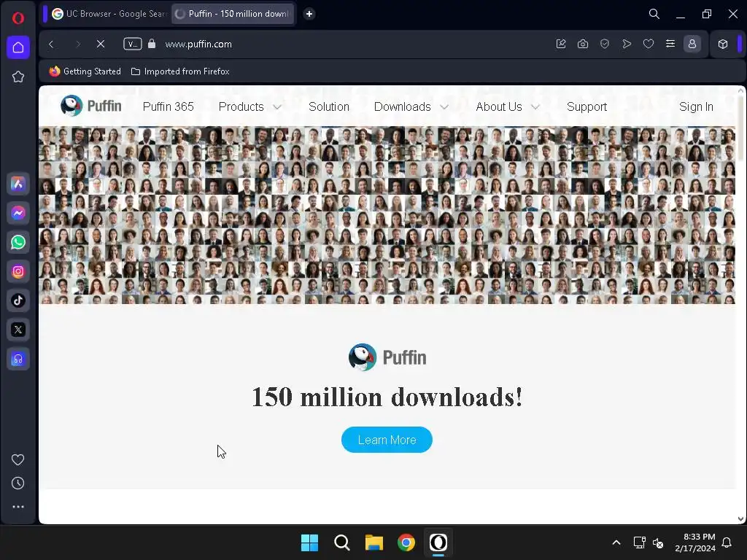Click the Learn More button

coord(387,440)
